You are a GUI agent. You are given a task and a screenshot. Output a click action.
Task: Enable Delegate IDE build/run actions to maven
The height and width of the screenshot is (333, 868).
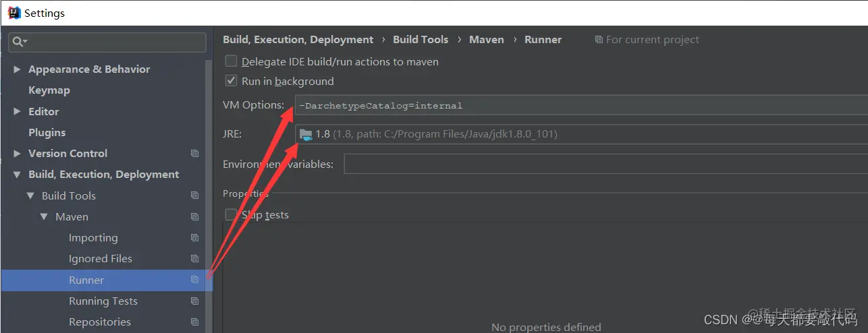pyautogui.click(x=232, y=61)
